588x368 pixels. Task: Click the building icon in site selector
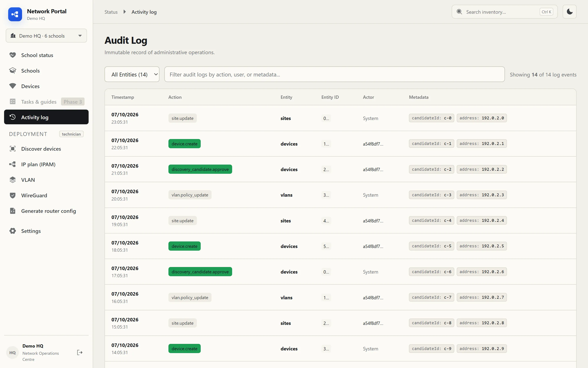[13, 36]
